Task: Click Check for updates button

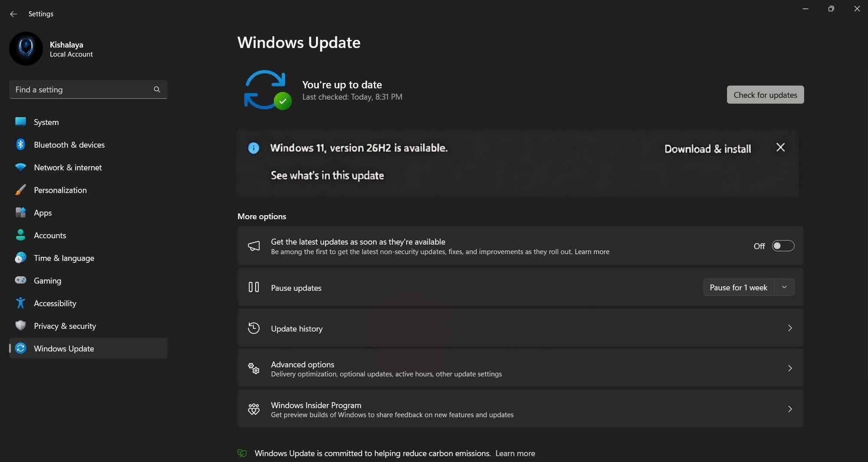Action: coord(765,95)
